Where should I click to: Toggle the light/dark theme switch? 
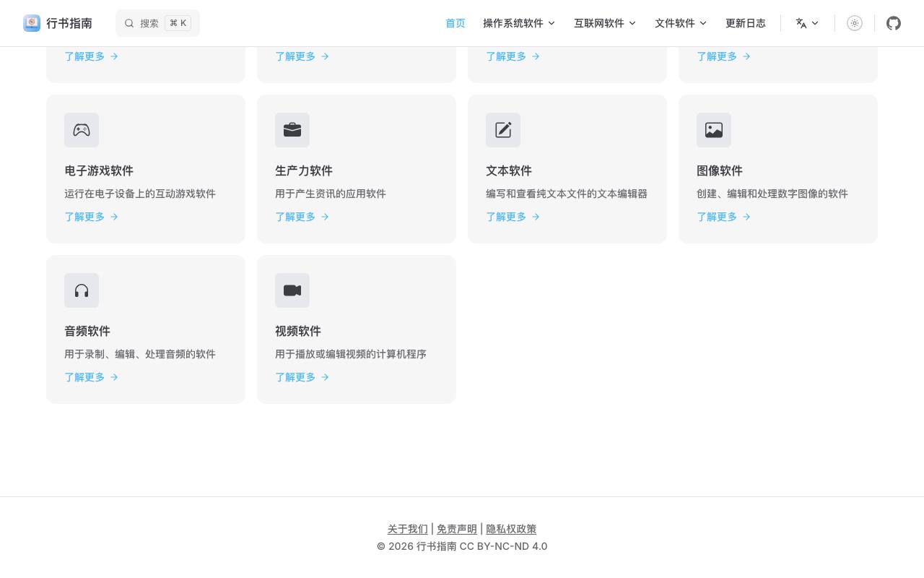(x=855, y=23)
